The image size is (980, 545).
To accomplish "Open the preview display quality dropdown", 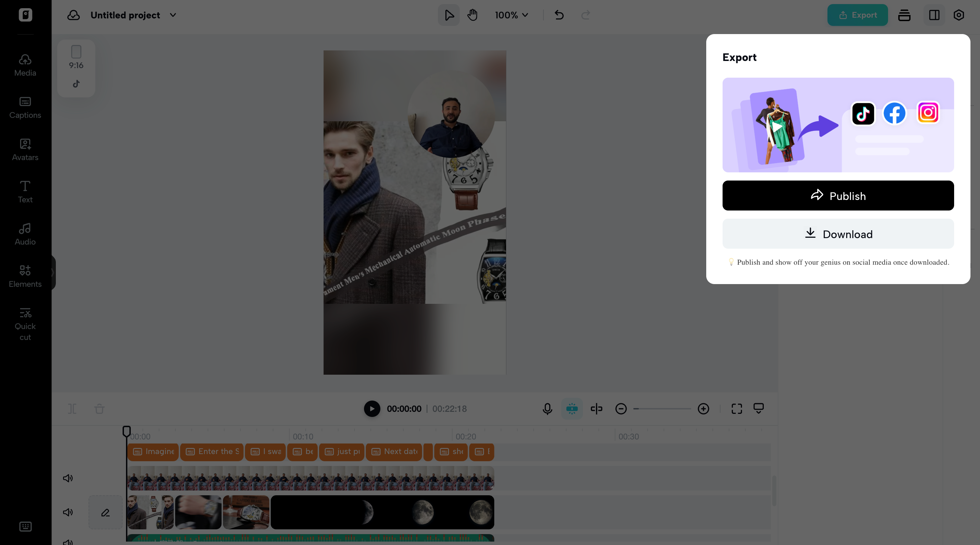I will pos(759,409).
